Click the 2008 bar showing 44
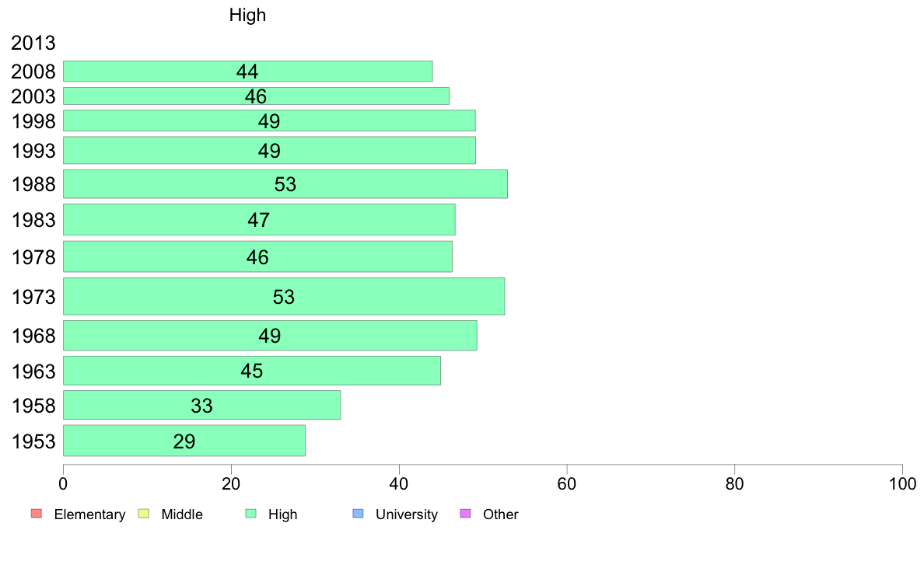 pos(247,71)
